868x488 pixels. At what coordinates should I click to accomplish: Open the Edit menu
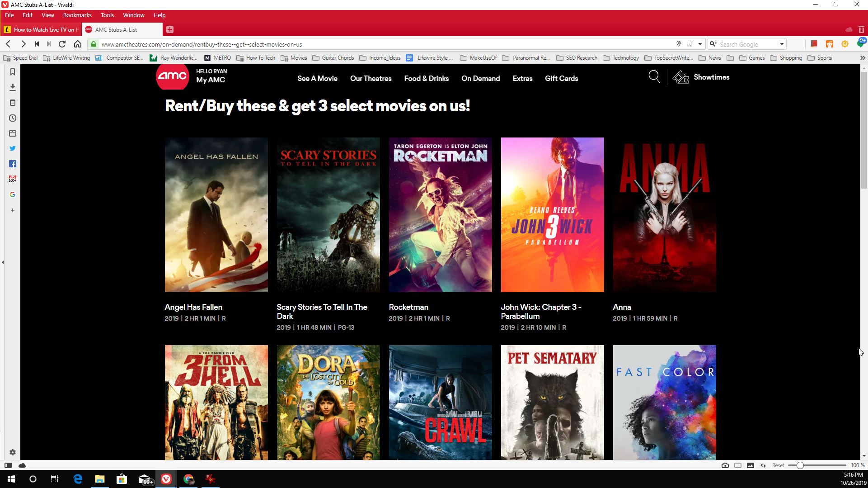(28, 15)
